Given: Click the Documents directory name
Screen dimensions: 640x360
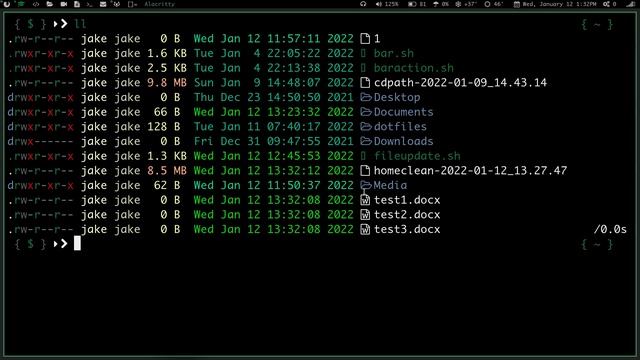Looking at the screenshot, I should pyautogui.click(x=403, y=112).
